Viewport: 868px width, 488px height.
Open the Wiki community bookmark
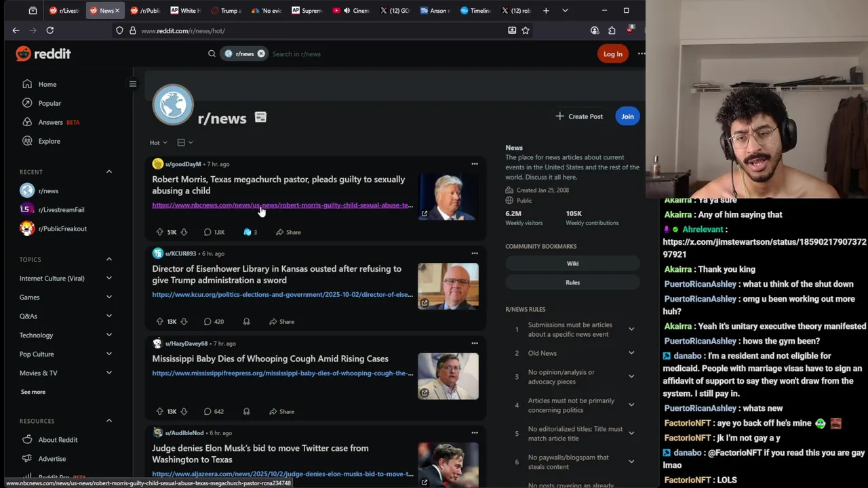tap(572, 264)
